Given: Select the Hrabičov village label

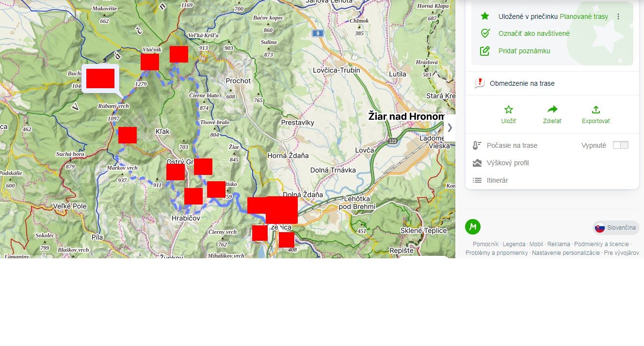Looking at the screenshot, I should 186,219.
